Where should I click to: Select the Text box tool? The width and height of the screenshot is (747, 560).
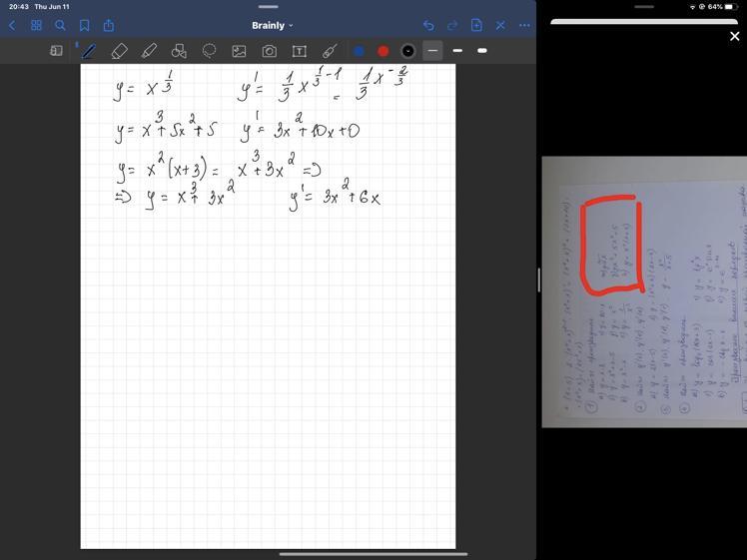tap(300, 51)
